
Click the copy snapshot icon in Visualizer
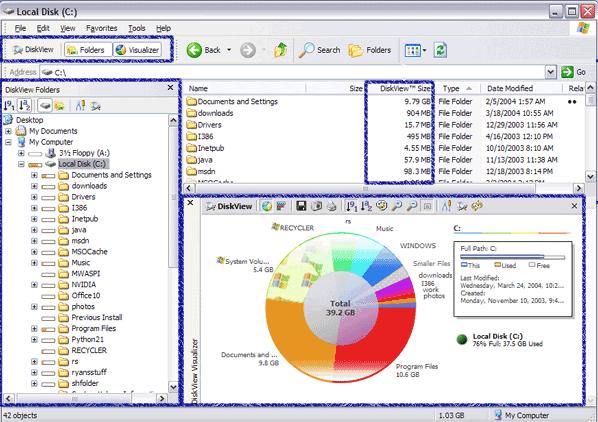click(317, 206)
